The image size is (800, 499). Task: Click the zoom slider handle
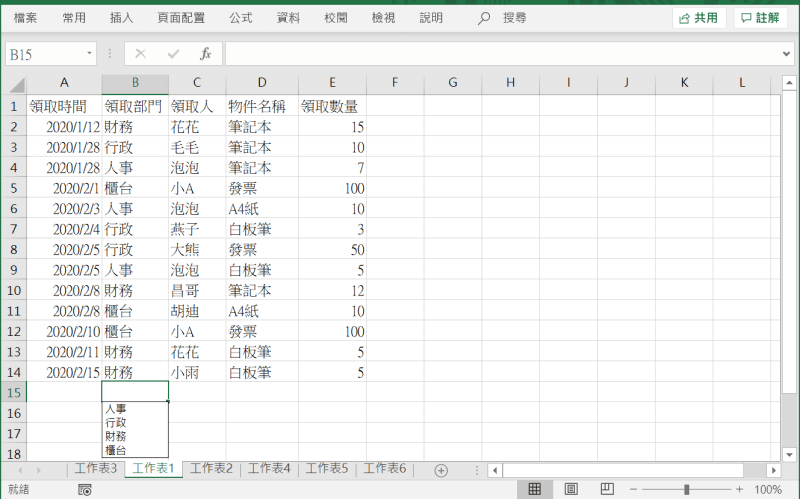(x=686, y=489)
